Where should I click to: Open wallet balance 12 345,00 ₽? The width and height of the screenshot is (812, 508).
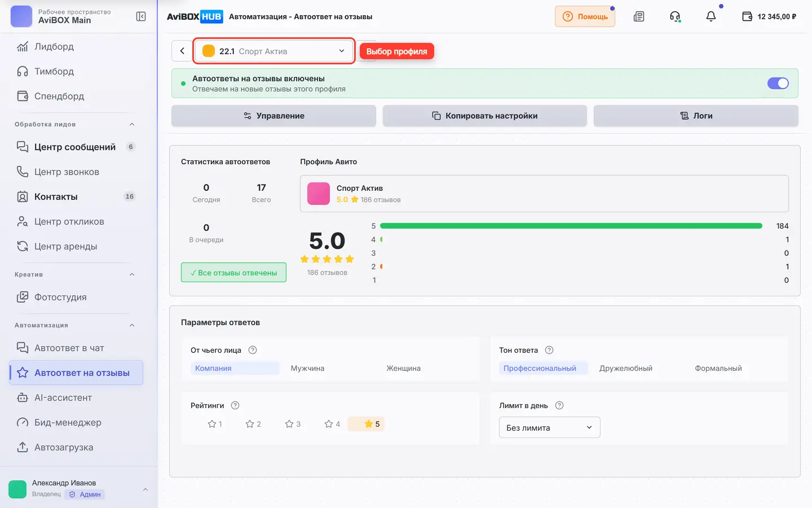tap(769, 16)
